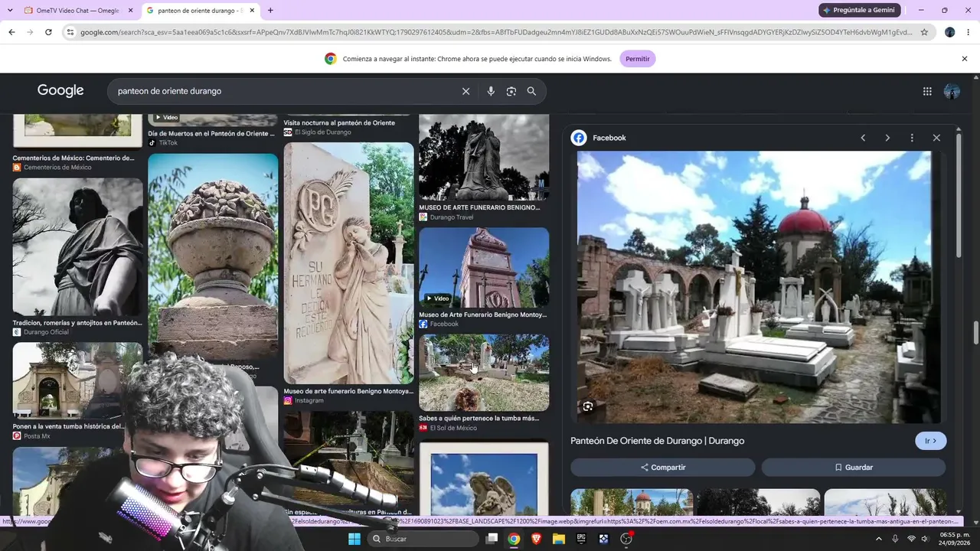Open the tab search dropdown arrow
Viewport: 980px width, 551px height.
pyautogui.click(x=10, y=10)
